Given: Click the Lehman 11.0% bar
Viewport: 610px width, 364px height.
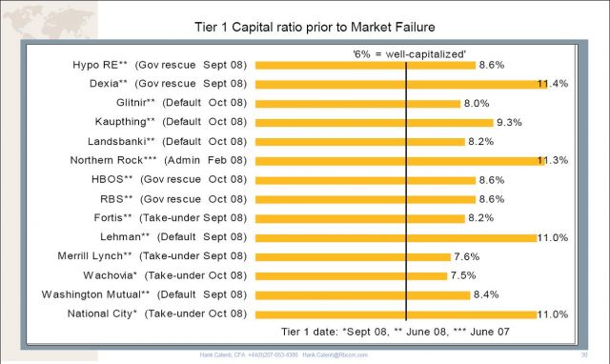Looking at the screenshot, I should tap(396, 237).
